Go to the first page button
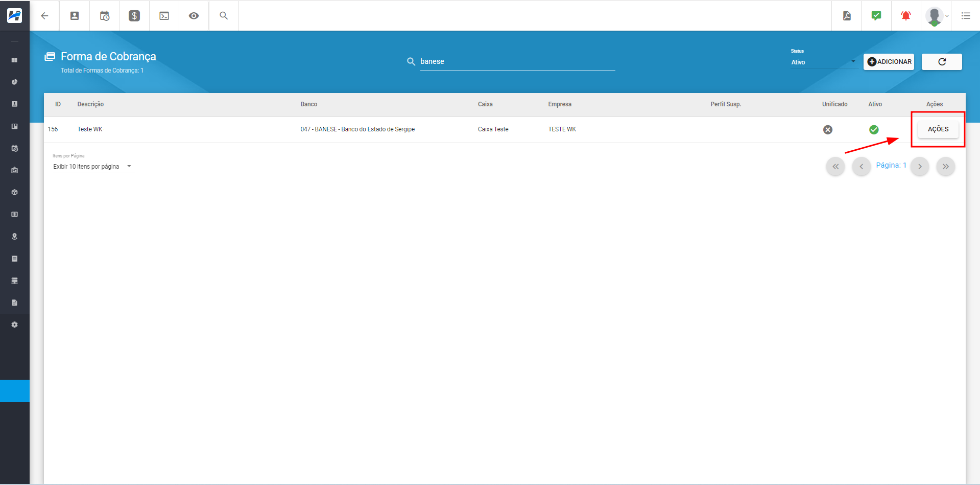Viewport: 980px width, 485px height. (835, 167)
